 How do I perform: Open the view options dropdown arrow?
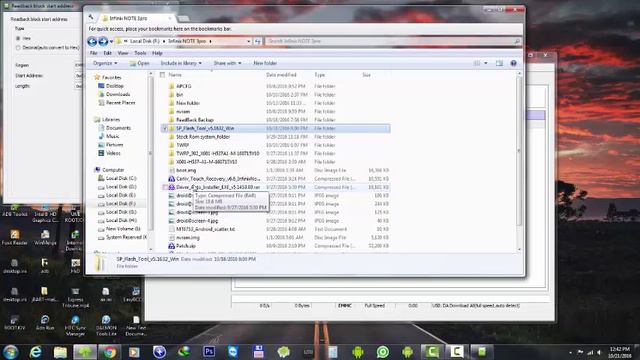pyautogui.click(x=486, y=63)
